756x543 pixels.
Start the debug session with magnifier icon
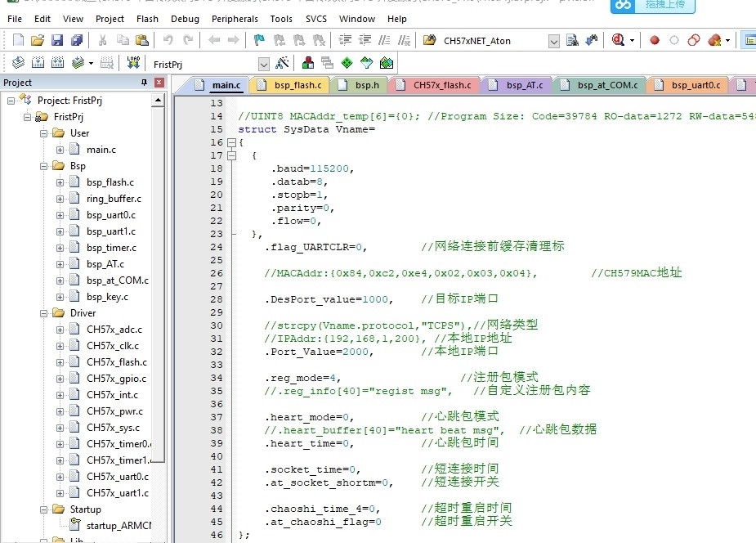tap(619, 40)
